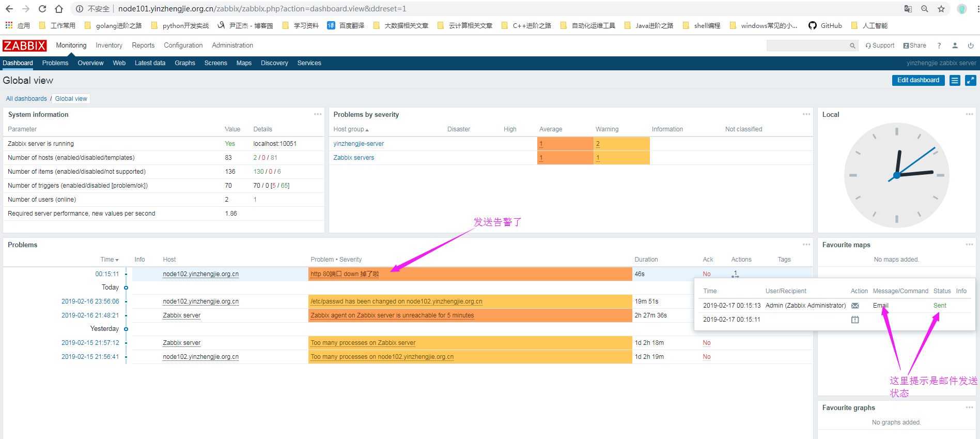The image size is (980, 439).
Task: Open the Support link
Action: click(x=880, y=46)
